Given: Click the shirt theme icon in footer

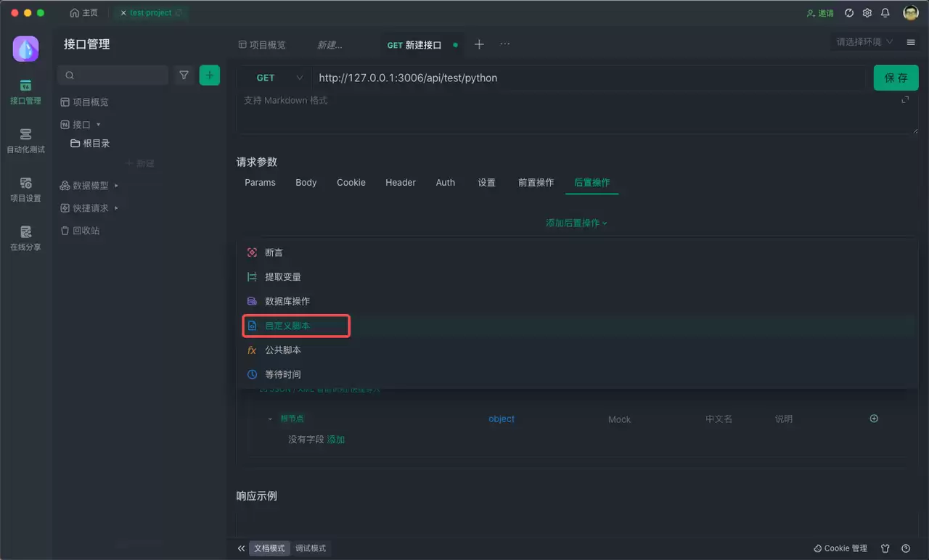Looking at the screenshot, I should pos(885,548).
